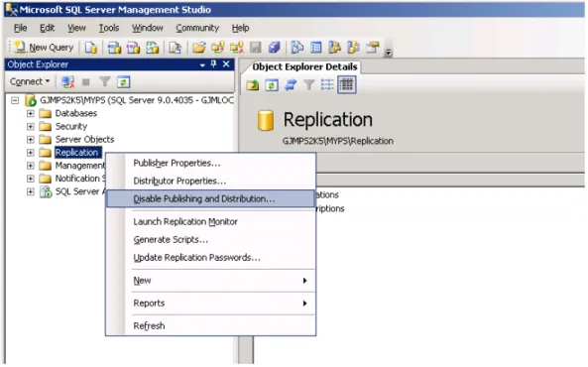
Task: Open the Connect dropdown in Object Explorer
Action: pos(30,81)
